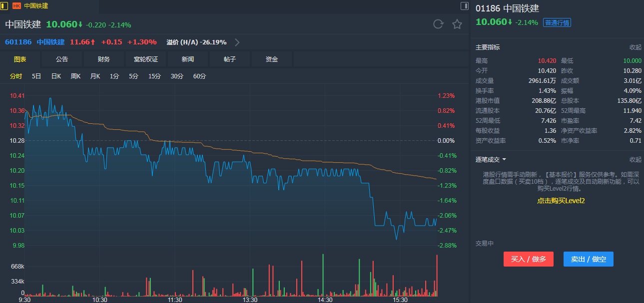
Task: Click the 普通行情 badge
Action: pos(557,22)
